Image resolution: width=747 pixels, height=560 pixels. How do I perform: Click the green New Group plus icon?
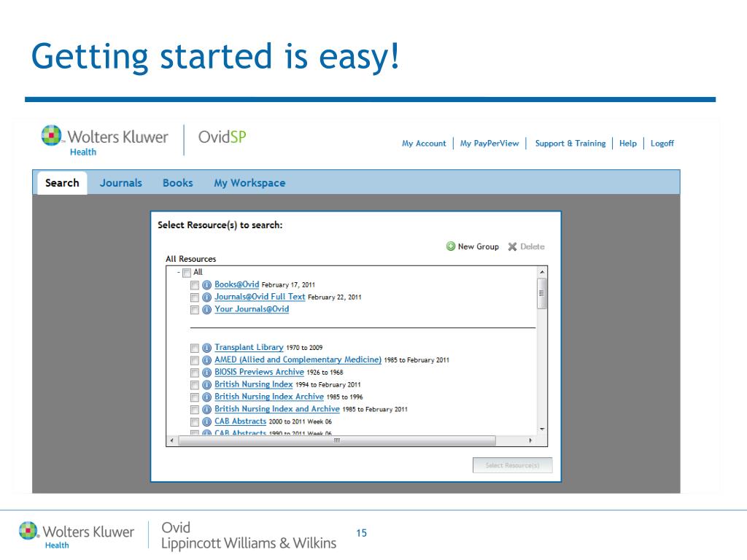tap(450, 246)
